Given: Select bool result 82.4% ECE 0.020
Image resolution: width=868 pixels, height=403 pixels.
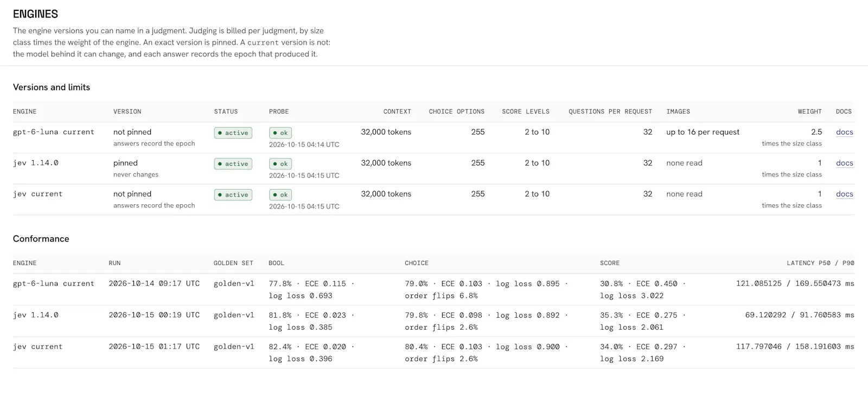Looking at the screenshot, I should coord(311,352).
